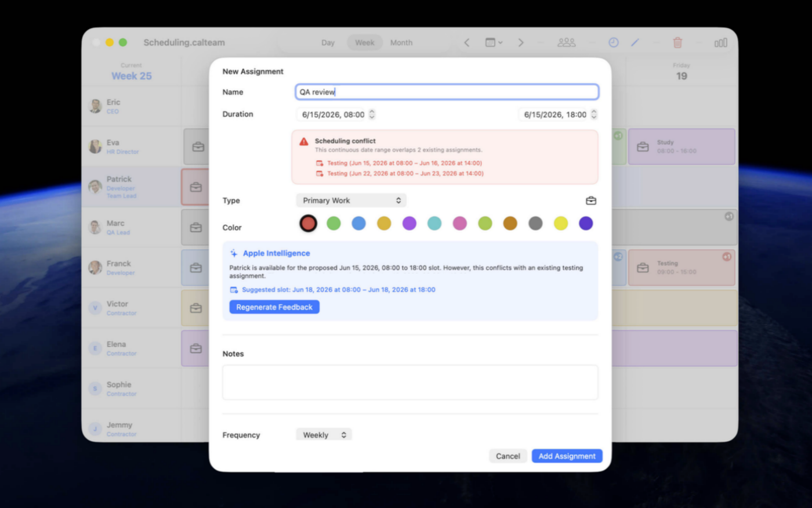This screenshot has height=508, width=812.
Task: Click Cancel in New Assignment dialog
Action: point(508,456)
